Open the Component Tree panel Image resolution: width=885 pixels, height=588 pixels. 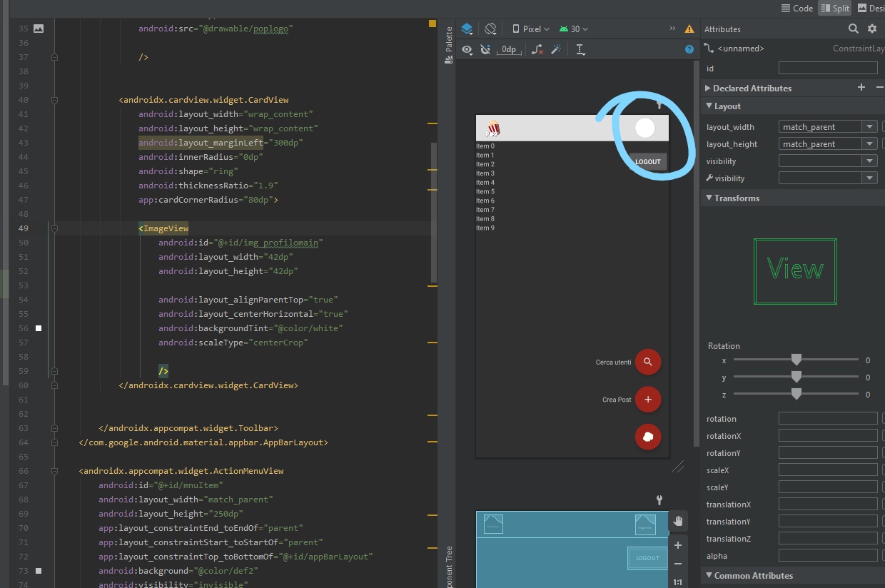click(450, 563)
